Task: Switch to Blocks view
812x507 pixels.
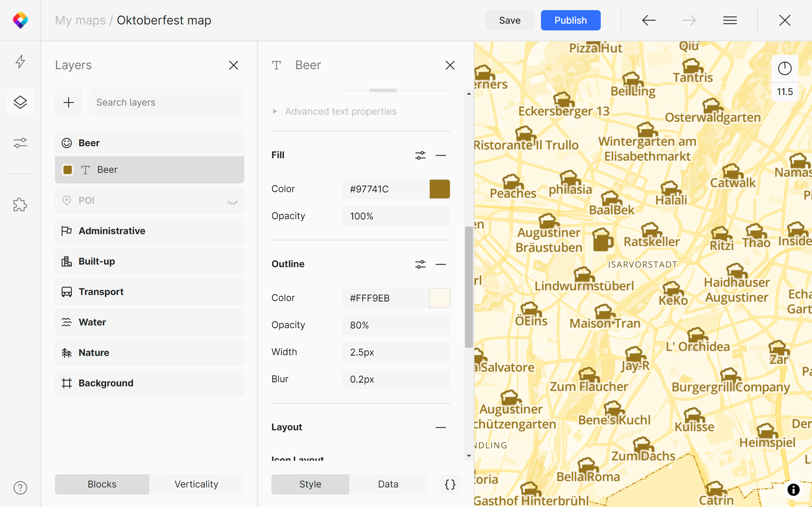Action: [x=102, y=484]
